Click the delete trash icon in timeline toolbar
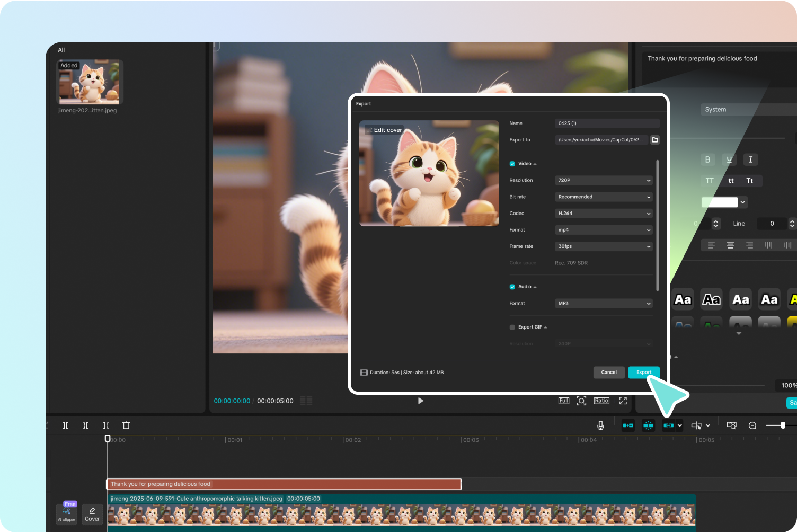Image resolution: width=797 pixels, height=532 pixels. (x=126, y=425)
